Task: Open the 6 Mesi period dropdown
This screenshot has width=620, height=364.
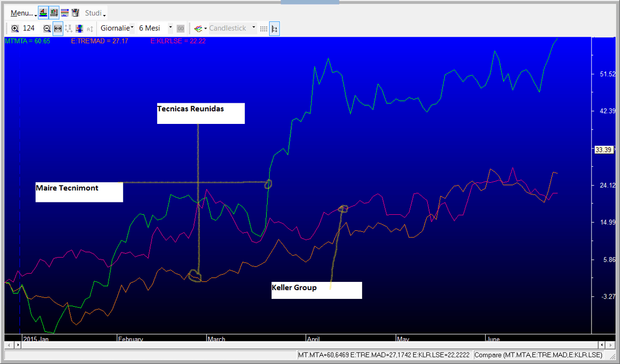Action: [156, 28]
